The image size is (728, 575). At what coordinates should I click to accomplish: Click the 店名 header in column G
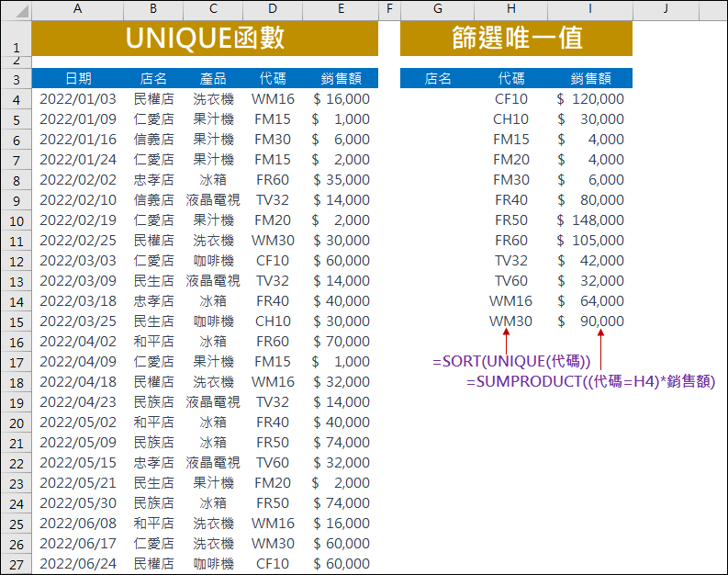(x=437, y=78)
